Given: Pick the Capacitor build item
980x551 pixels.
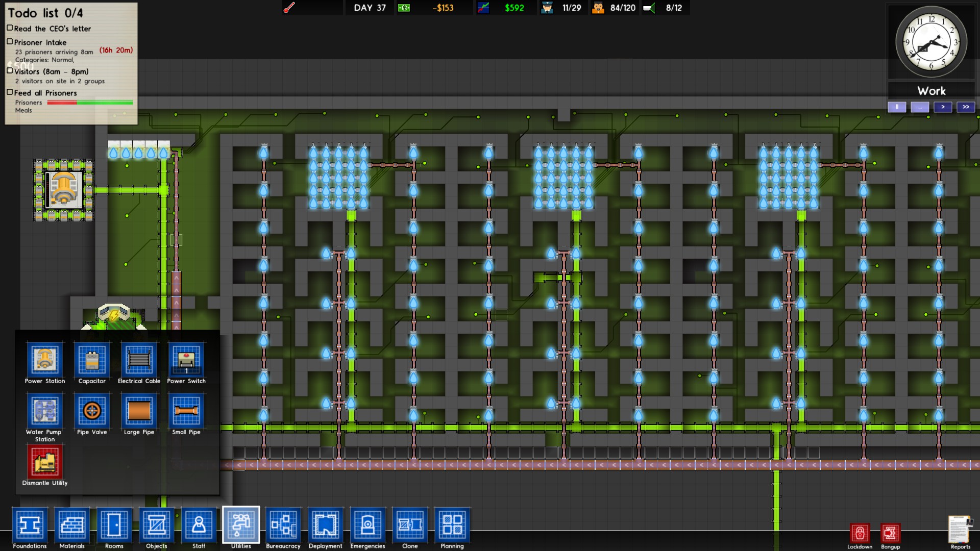Looking at the screenshot, I should tap(92, 360).
